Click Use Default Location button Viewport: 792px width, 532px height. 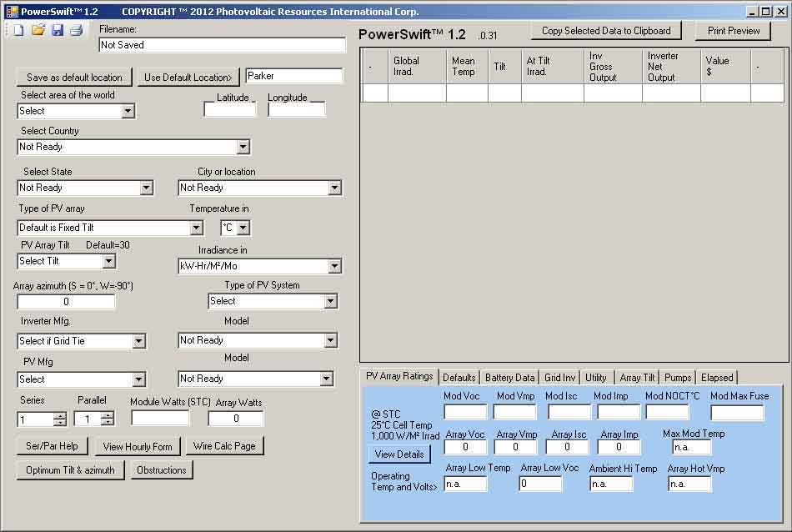(188, 78)
